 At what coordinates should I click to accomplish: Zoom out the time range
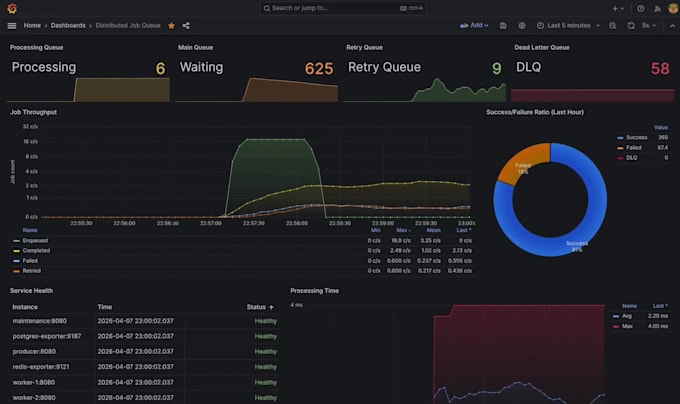pyautogui.click(x=612, y=26)
